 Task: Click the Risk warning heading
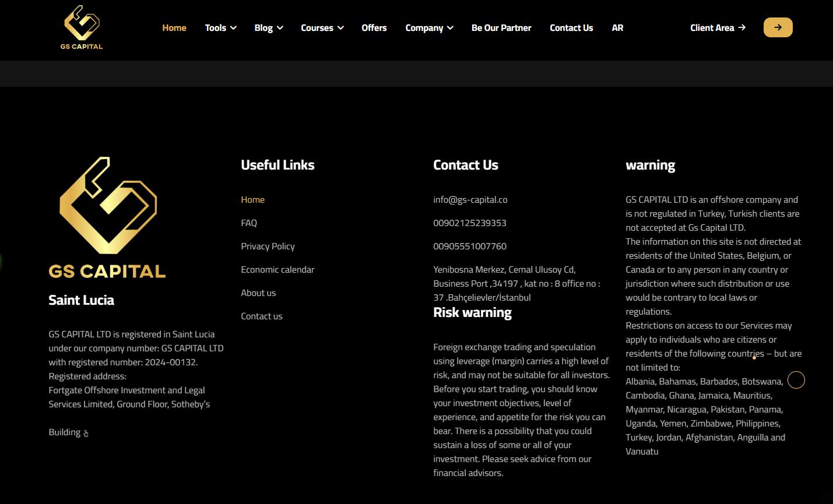click(472, 312)
